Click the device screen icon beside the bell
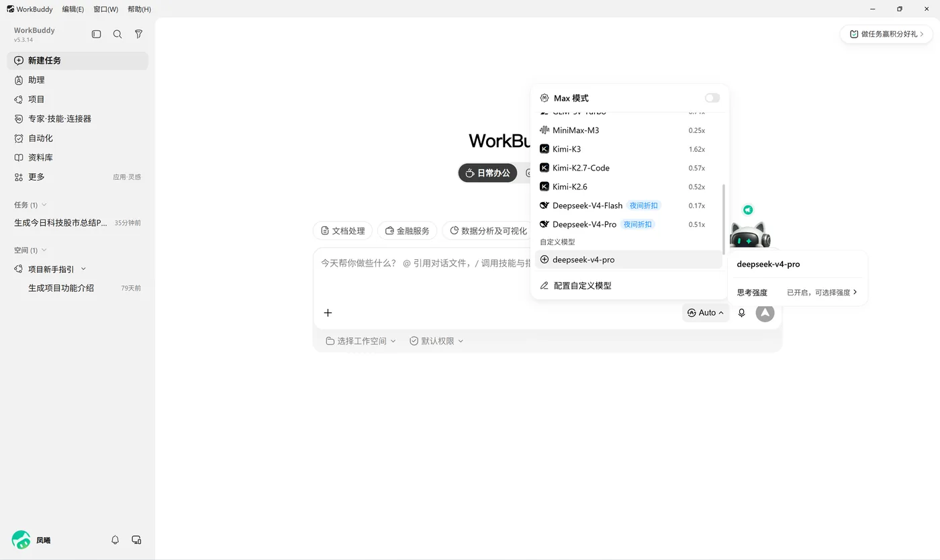The width and height of the screenshot is (940, 560). click(x=136, y=540)
